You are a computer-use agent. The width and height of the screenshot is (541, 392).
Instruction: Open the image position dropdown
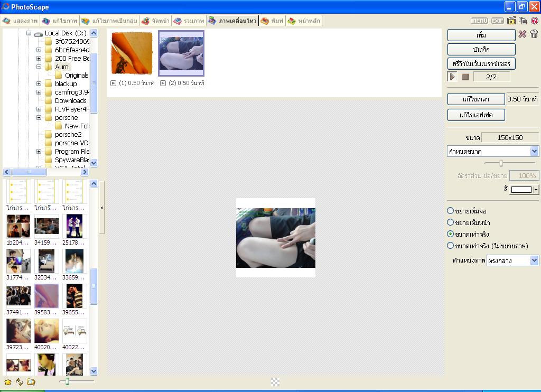click(x=534, y=260)
